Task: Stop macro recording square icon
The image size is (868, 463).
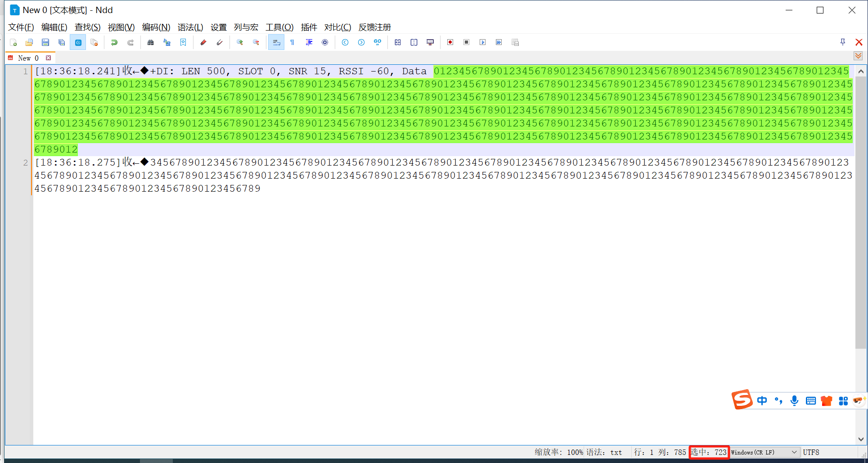Action: [x=467, y=42]
